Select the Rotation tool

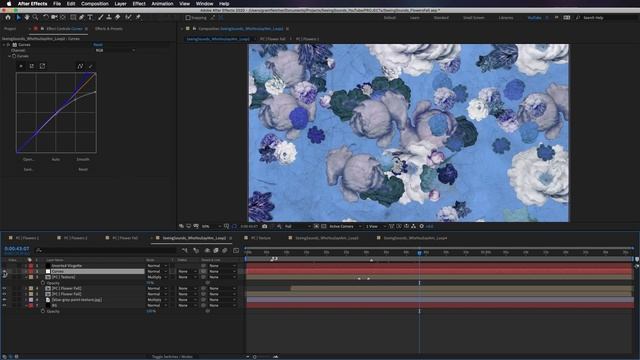coord(46,18)
